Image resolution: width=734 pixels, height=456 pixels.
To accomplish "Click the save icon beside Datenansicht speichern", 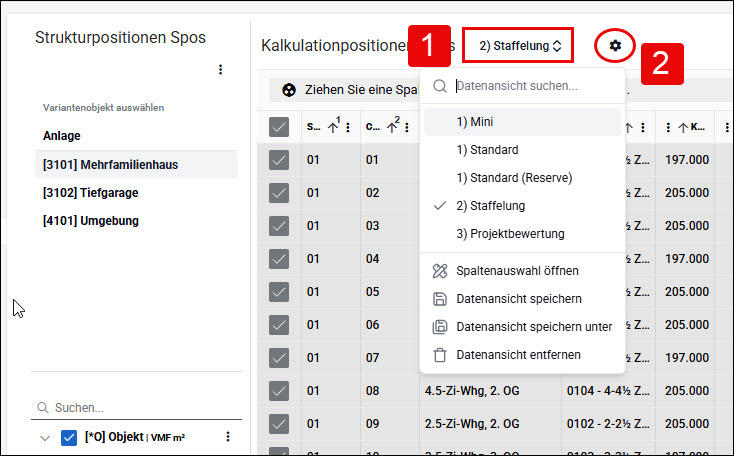I will click(440, 299).
